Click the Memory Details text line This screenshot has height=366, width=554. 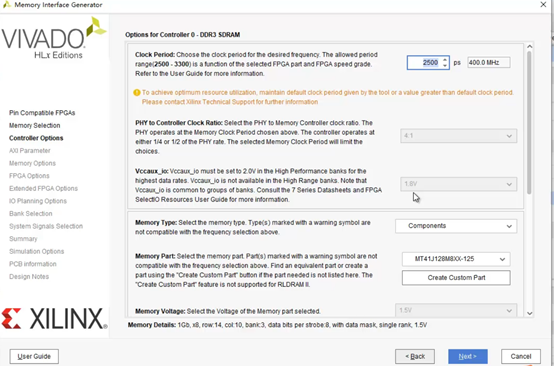277,325
